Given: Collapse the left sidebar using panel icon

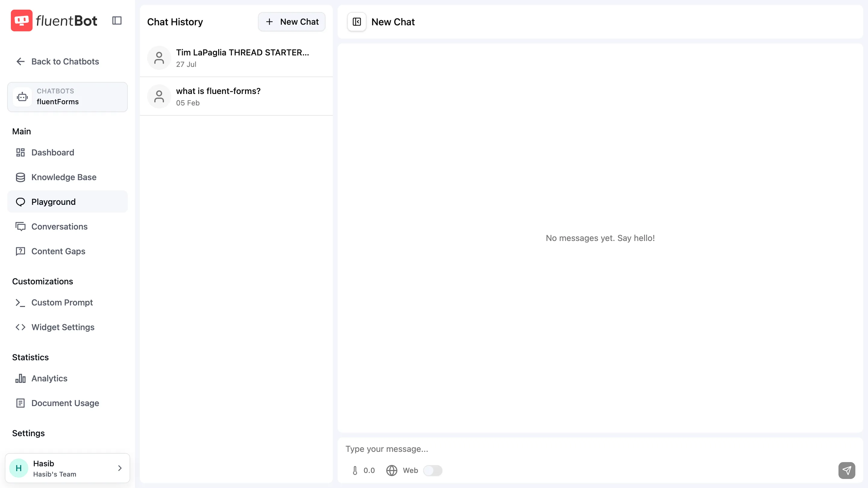Looking at the screenshot, I should click(117, 20).
